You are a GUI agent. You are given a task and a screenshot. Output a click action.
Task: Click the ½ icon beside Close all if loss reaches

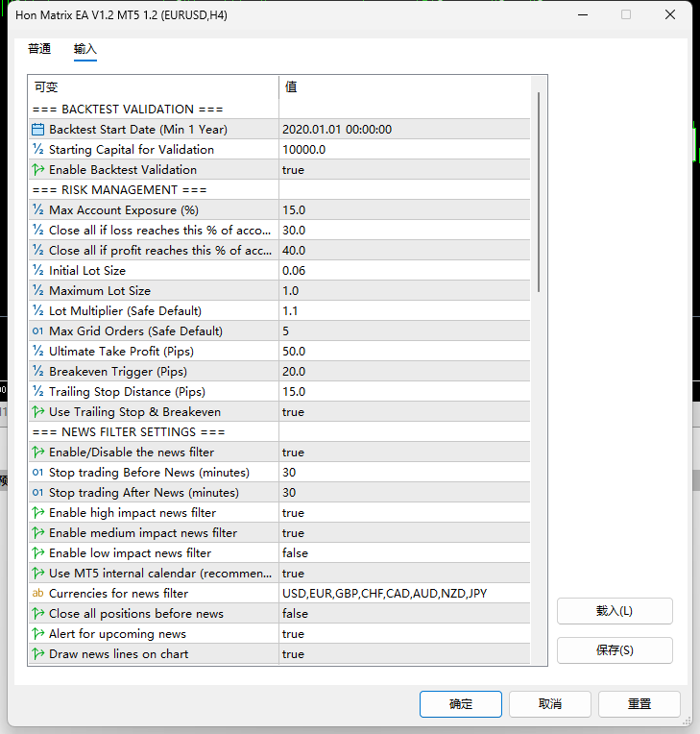[37, 230]
